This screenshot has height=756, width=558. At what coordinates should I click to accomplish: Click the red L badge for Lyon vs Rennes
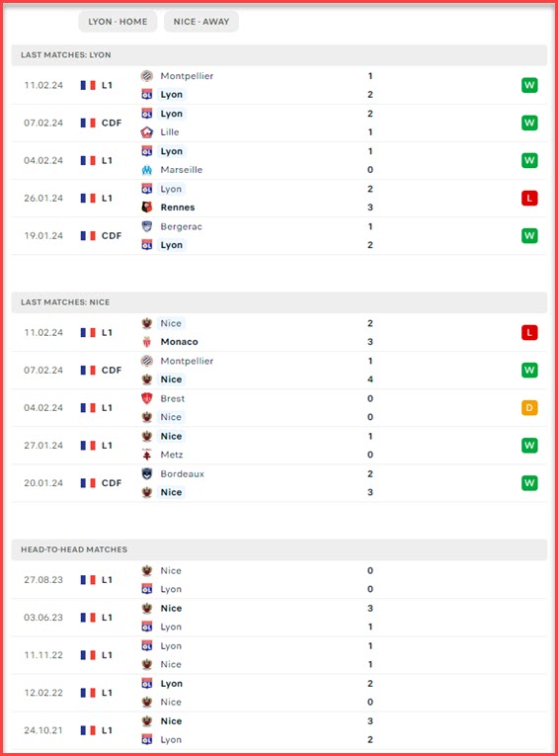point(529,199)
